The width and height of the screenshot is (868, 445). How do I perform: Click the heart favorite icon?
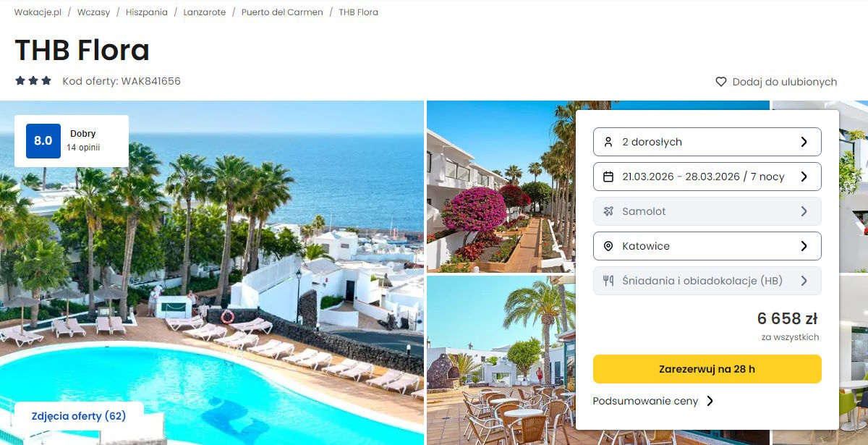pos(720,82)
